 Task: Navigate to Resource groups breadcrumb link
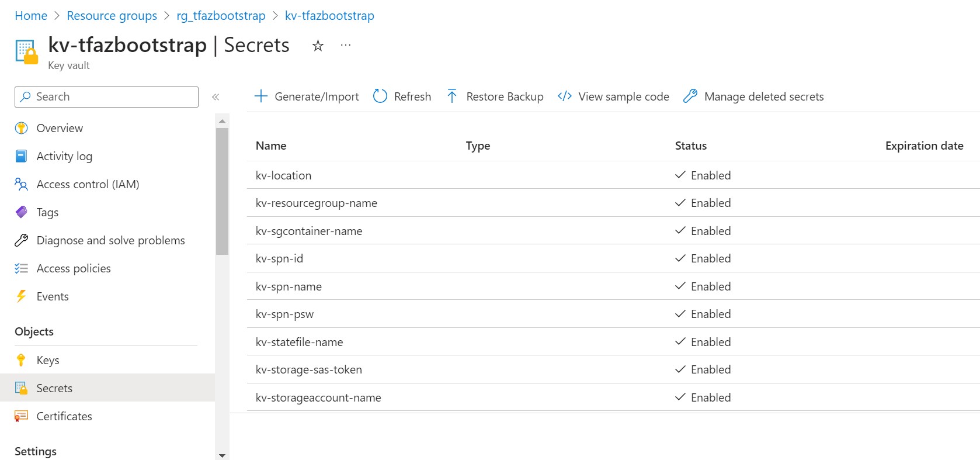tap(112, 16)
